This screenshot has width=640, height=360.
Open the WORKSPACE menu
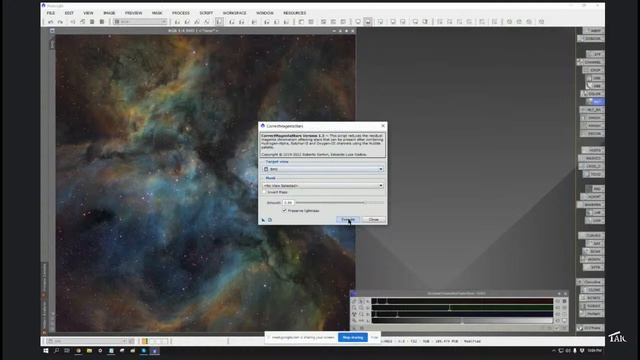click(x=234, y=13)
